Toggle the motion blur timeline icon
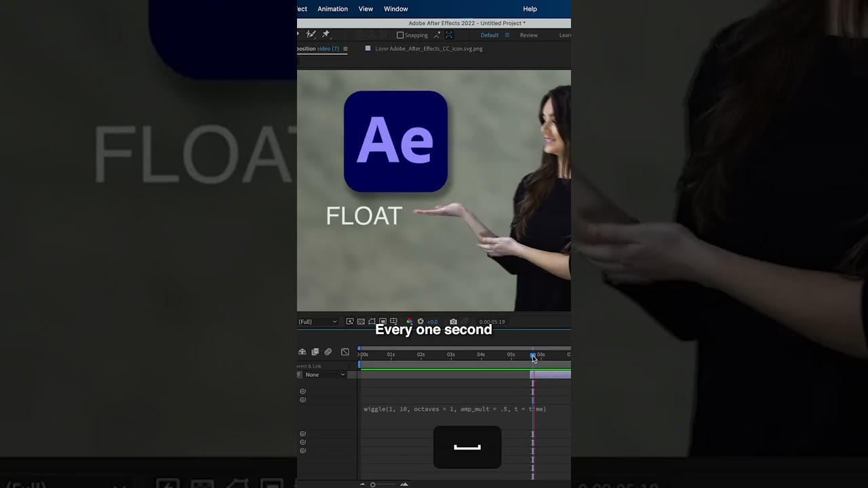This screenshot has width=868, height=488. [x=328, y=352]
